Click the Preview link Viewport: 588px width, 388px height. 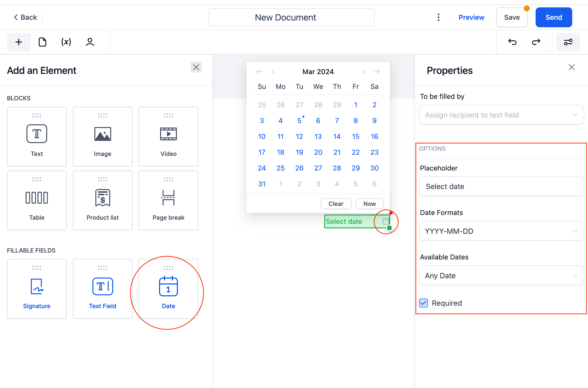coord(471,17)
